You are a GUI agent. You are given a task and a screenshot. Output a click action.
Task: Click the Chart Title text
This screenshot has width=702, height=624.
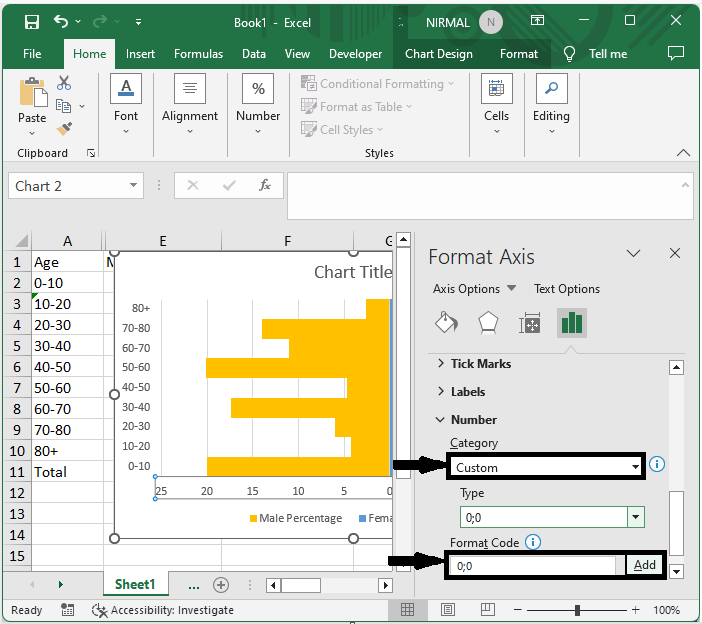click(x=353, y=272)
